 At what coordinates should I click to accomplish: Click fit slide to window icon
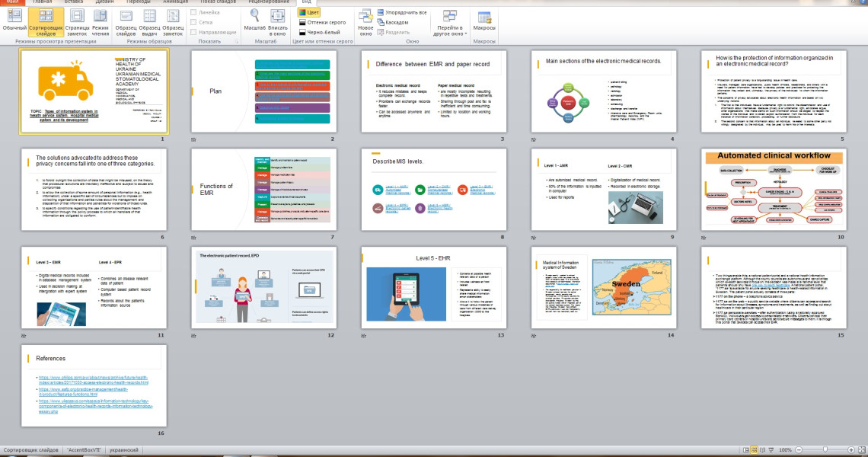(861, 450)
